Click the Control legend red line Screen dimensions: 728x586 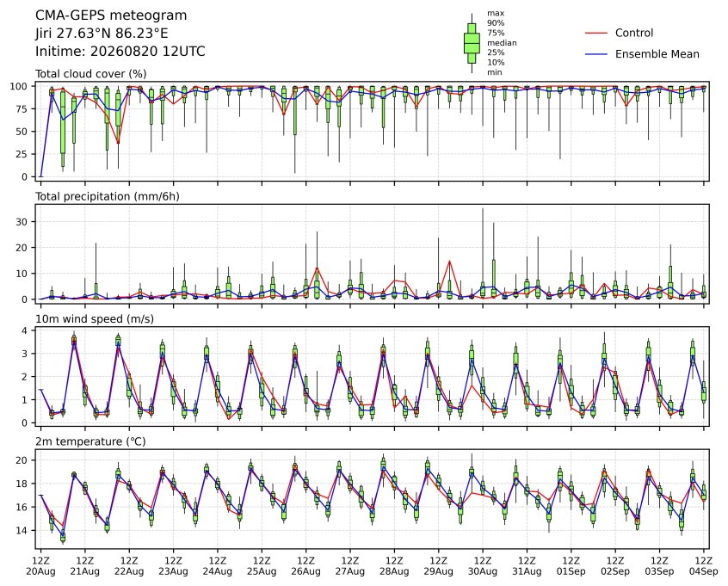(596, 33)
